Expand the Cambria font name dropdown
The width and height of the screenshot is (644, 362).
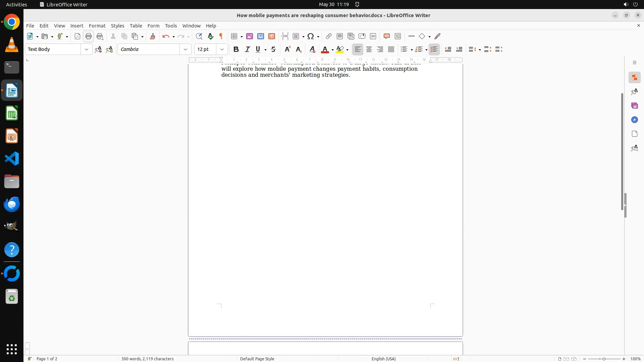click(x=185, y=50)
